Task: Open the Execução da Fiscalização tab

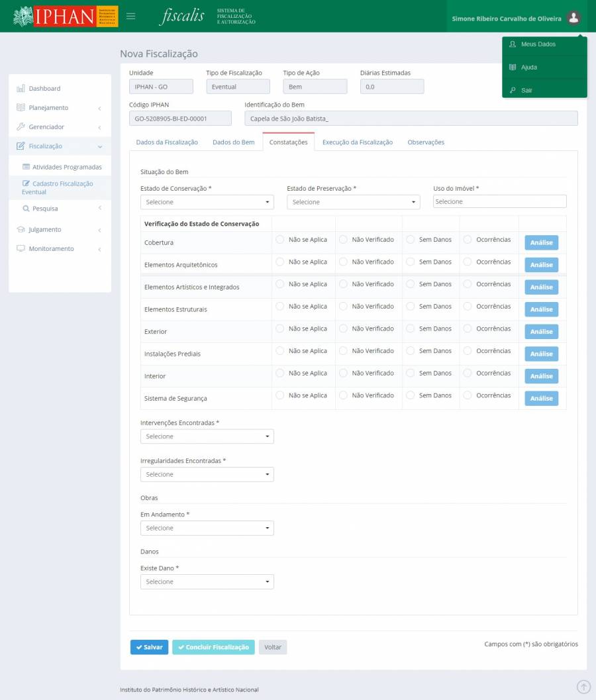Action: pyautogui.click(x=357, y=142)
